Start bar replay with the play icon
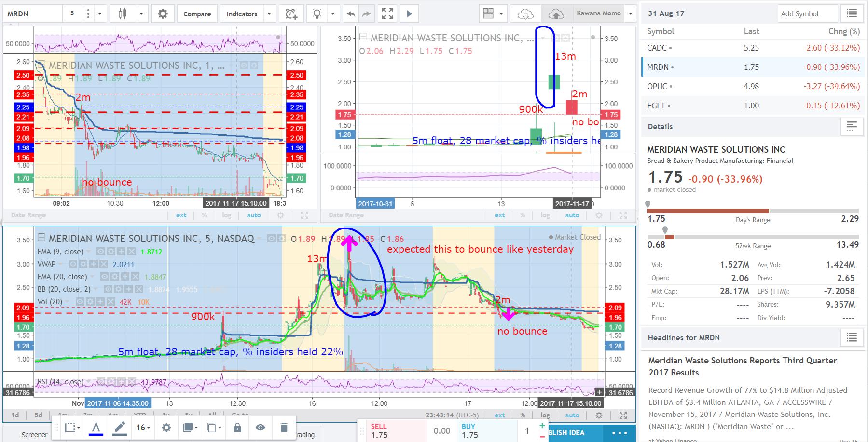Image resolution: width=868 pixels, height=442 pixels. pos(409,14)
